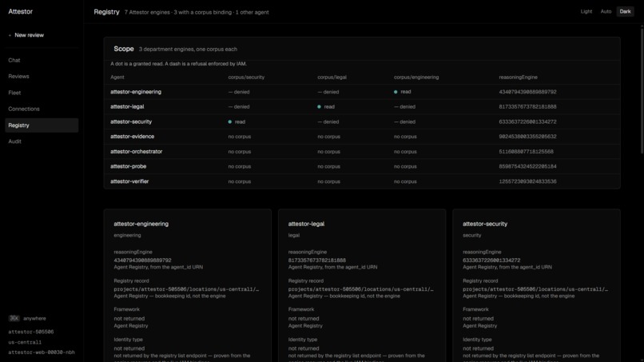Screen dimensions: 644x362
Task: Click Registry record path in attestor-security card
Action: tap(535, 289)
